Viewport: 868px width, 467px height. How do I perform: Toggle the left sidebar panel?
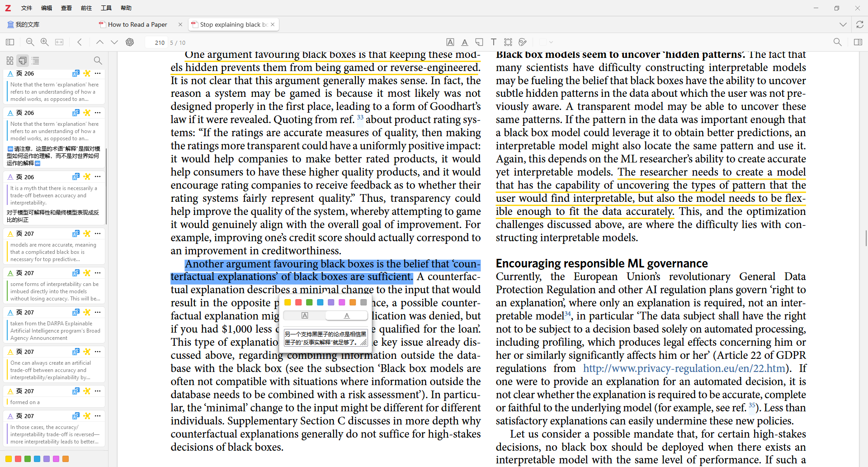(x=10, y=42)
